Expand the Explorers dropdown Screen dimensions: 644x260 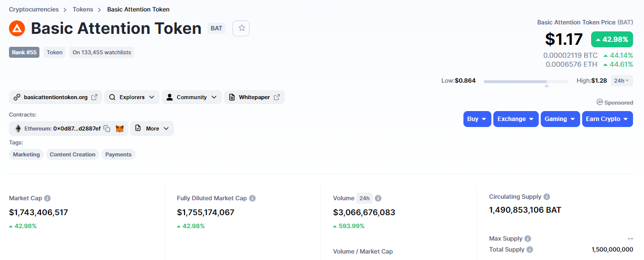point(132,97)
